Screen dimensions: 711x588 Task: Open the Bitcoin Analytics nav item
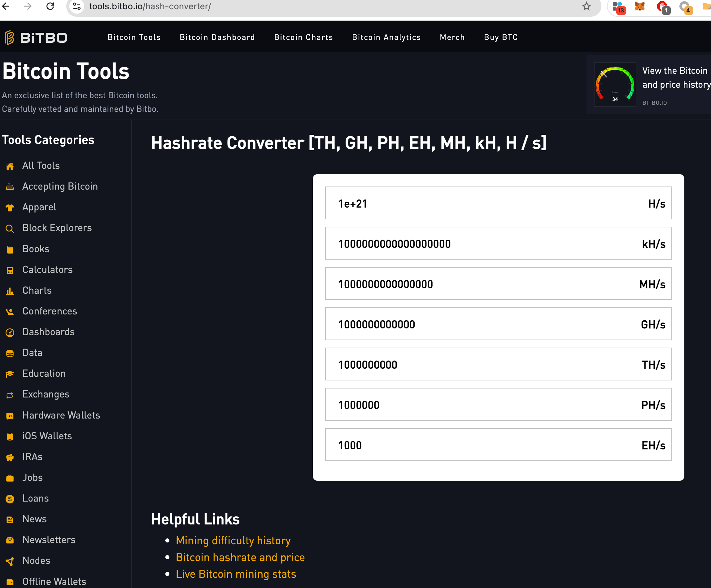click(x=386, y=37)
